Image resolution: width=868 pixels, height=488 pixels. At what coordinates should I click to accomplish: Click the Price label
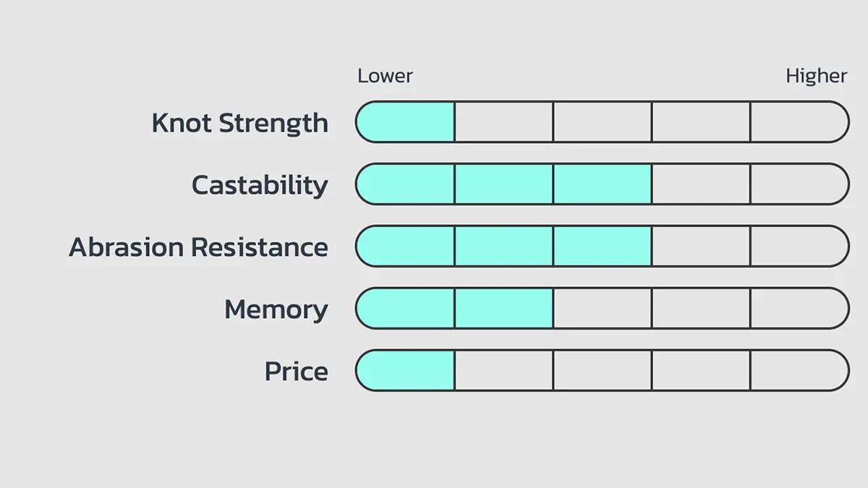(x=296, y=372)
